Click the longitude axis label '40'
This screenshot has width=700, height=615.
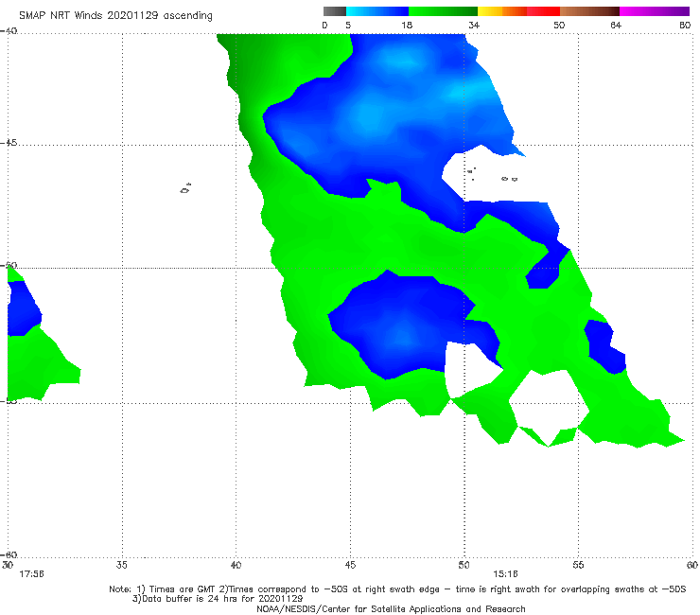click(236, 565)
